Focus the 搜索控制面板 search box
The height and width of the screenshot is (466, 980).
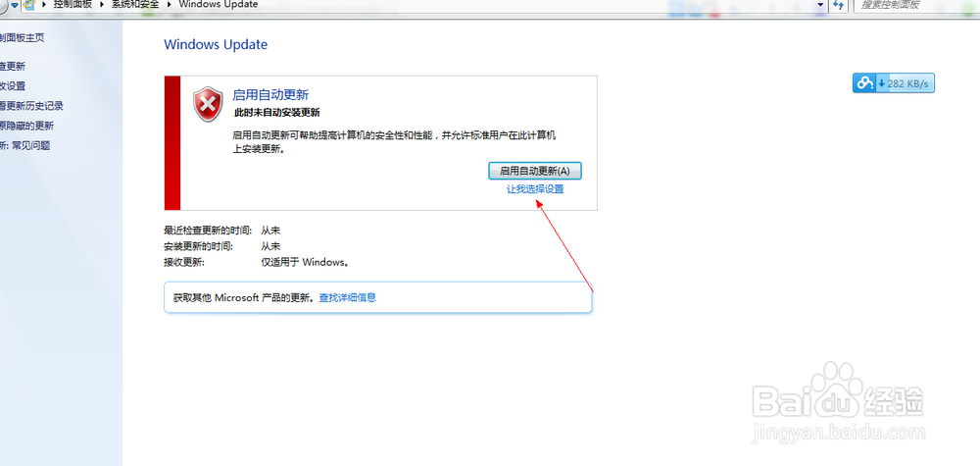coord(915,5)
